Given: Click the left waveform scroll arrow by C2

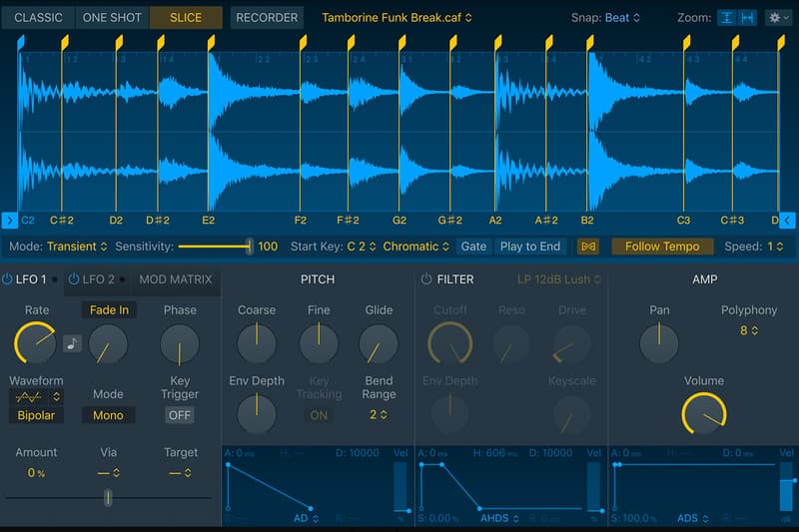Looking at the screenshot, I should click(9, 221).
